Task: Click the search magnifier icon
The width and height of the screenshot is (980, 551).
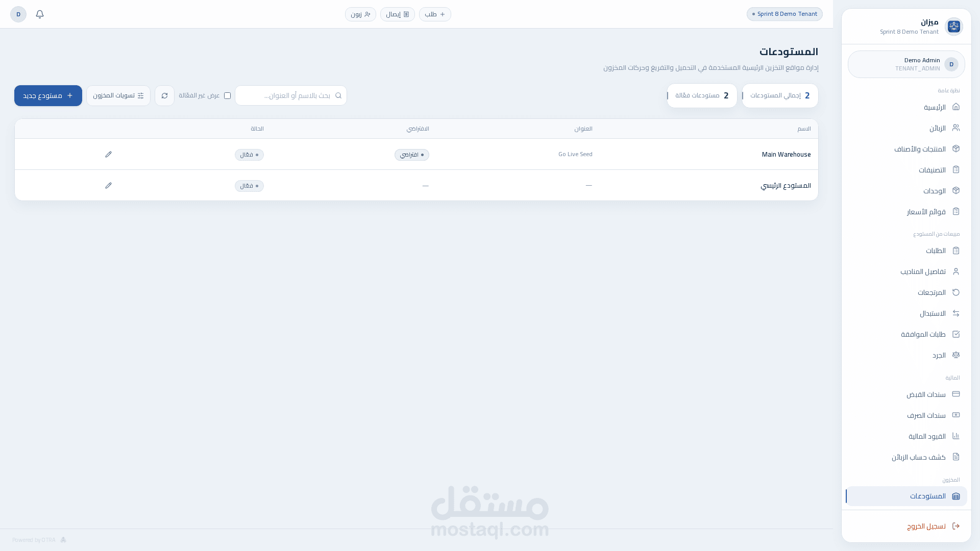Action: 338,96
